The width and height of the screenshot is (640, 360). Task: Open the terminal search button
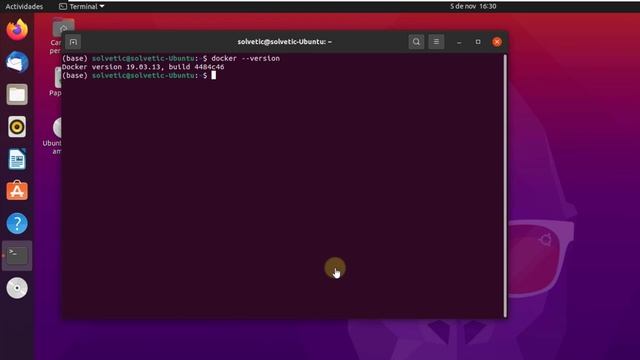416,42
